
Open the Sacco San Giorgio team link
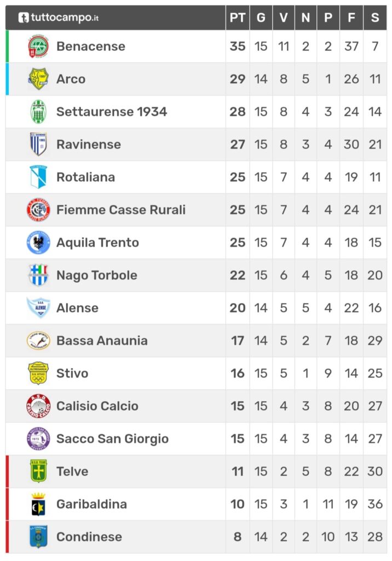click(x=112, y=439)
